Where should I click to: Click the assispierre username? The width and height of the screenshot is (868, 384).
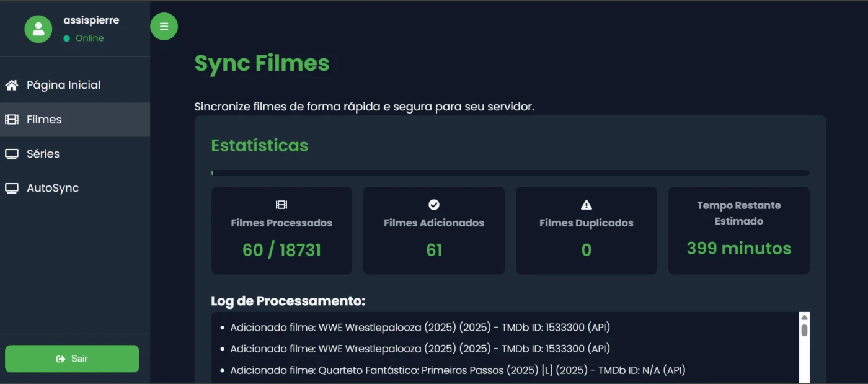91,20
